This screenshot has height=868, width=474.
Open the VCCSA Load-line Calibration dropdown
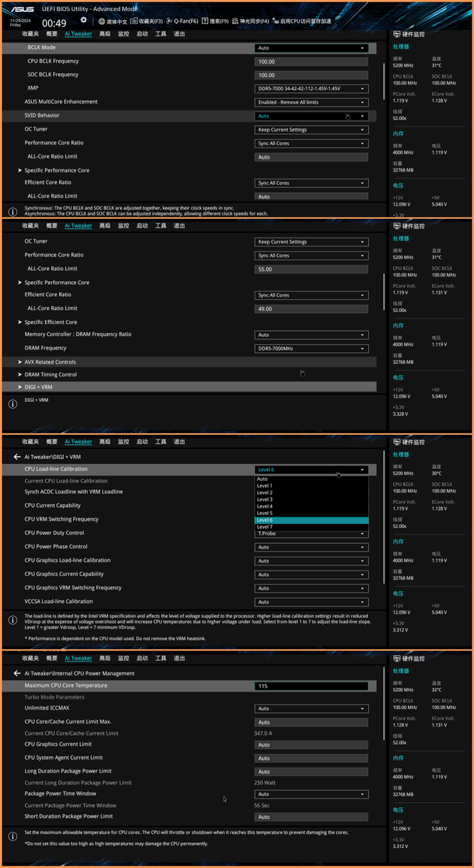click(311, 602)
